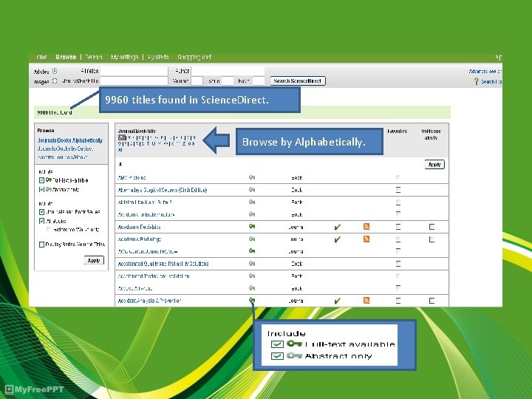Viewport: 532px width, 399px height.
Task: Click green key icon beside Full-text available
Action: [x=49, y=180]
